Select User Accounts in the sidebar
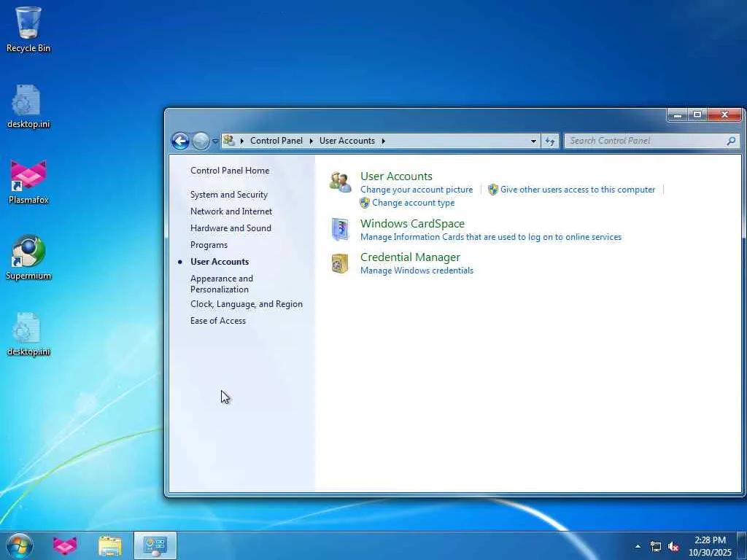The width and height of the screenshot is (747, 560). pos(220,262)
